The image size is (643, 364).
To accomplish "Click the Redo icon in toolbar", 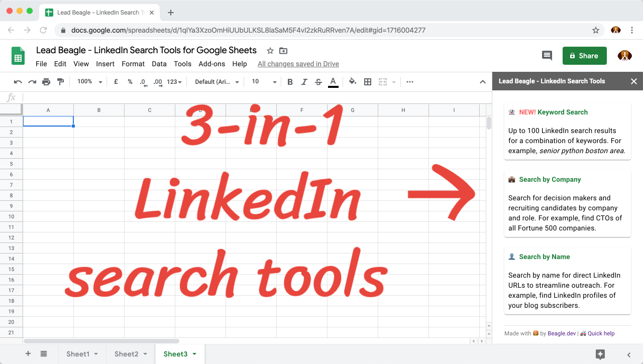I will point(32,82).
